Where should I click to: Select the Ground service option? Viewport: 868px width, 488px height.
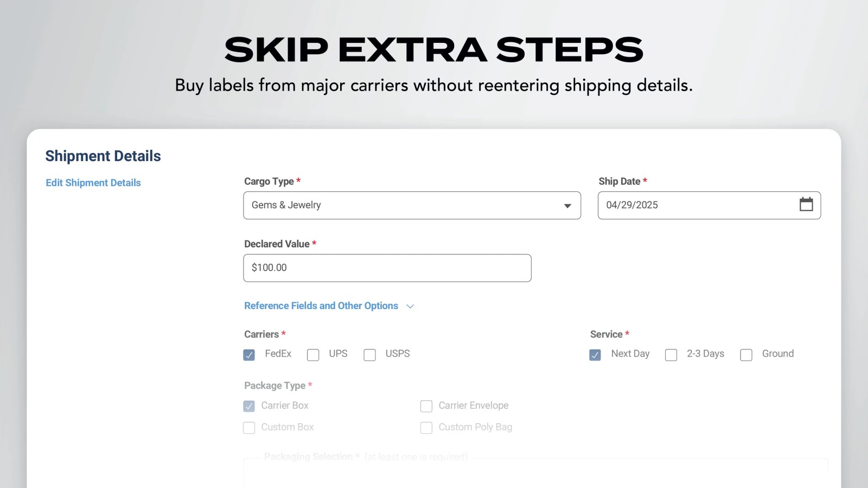pos(746,355)
